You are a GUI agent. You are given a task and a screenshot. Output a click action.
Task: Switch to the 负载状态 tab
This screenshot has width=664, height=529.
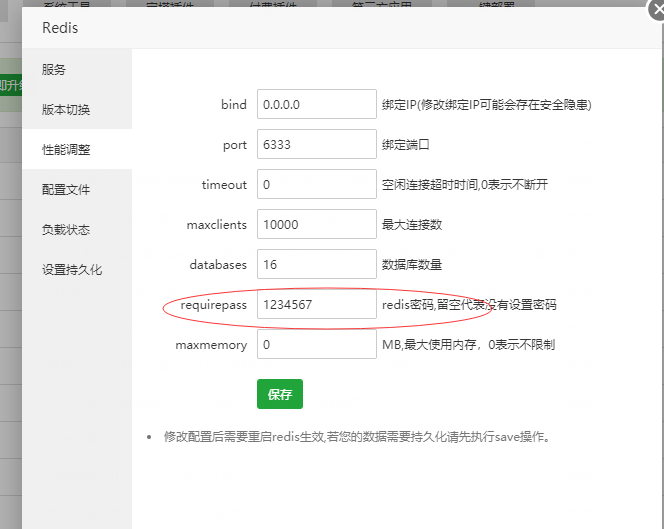point(77,229)
